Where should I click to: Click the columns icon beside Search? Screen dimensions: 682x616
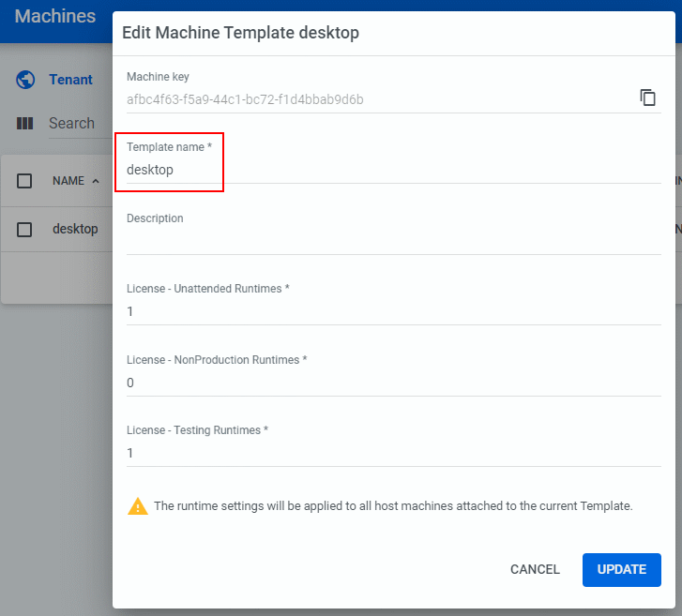[x=25, y=124]
